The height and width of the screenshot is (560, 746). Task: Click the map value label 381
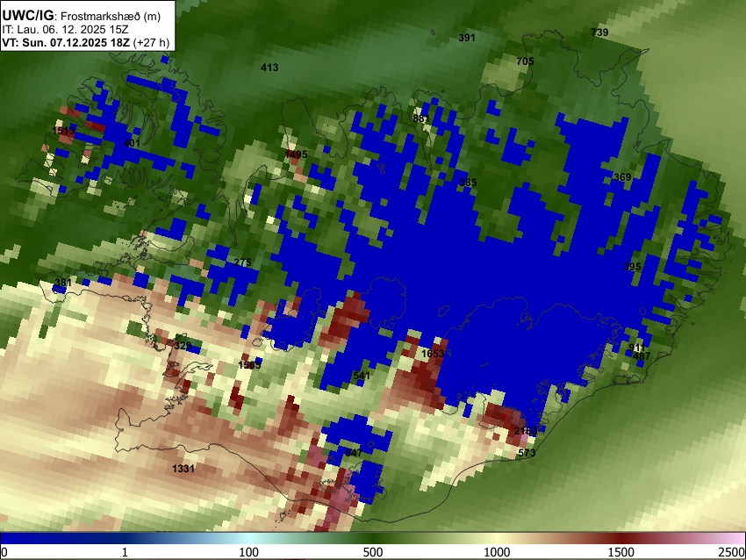pyautogui.click(x=63, y=283)
